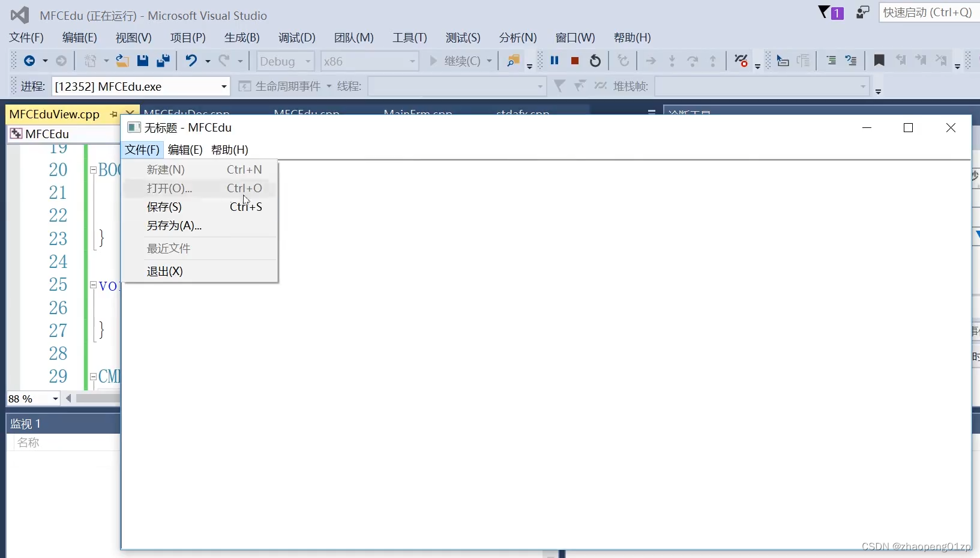
Task: Click 最近文件 entry in the file menu
Action: (x=200, y=249)
